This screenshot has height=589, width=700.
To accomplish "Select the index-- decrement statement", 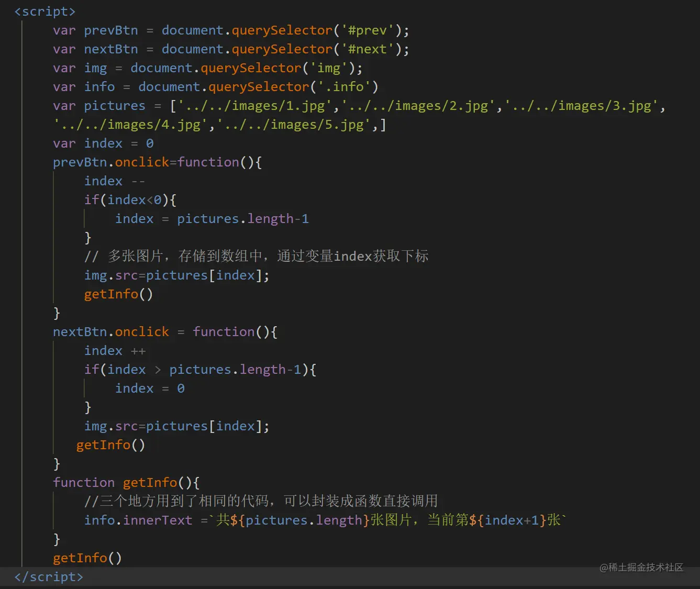I will (x=113, y=181).
